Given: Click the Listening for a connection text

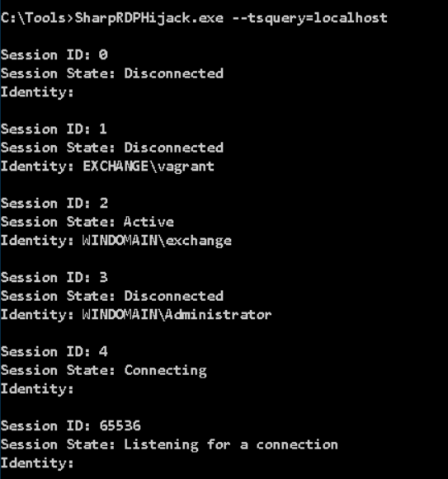Looking at the screenshot, I should point(231,445).
